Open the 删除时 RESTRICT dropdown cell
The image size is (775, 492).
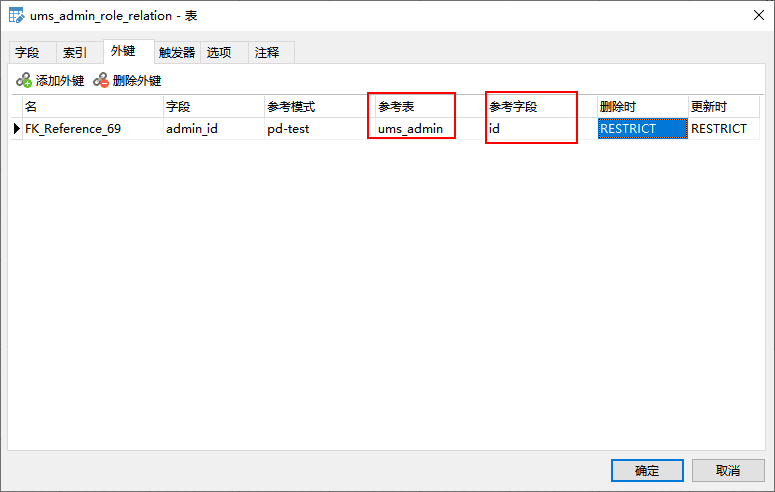642,129
